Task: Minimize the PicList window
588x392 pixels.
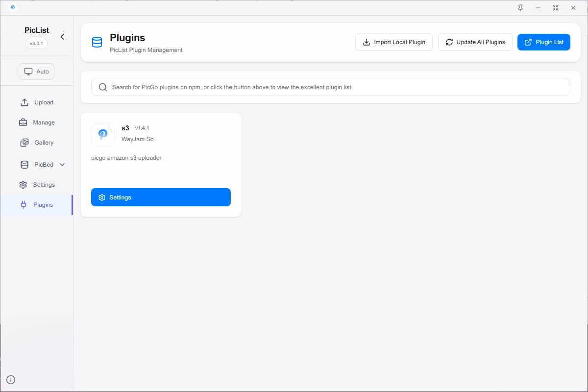Action: [x=538, y=8]
